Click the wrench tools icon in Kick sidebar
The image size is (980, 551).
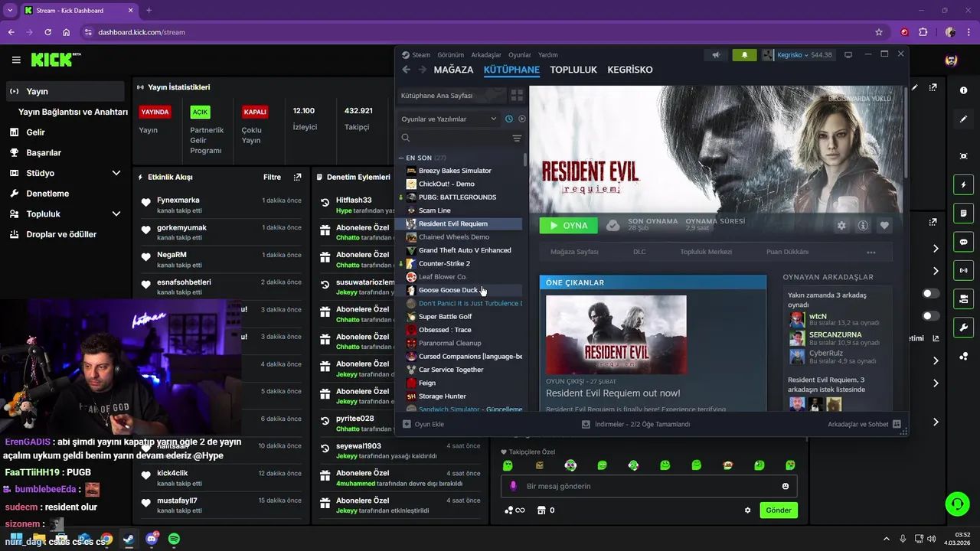click(963, 328)
